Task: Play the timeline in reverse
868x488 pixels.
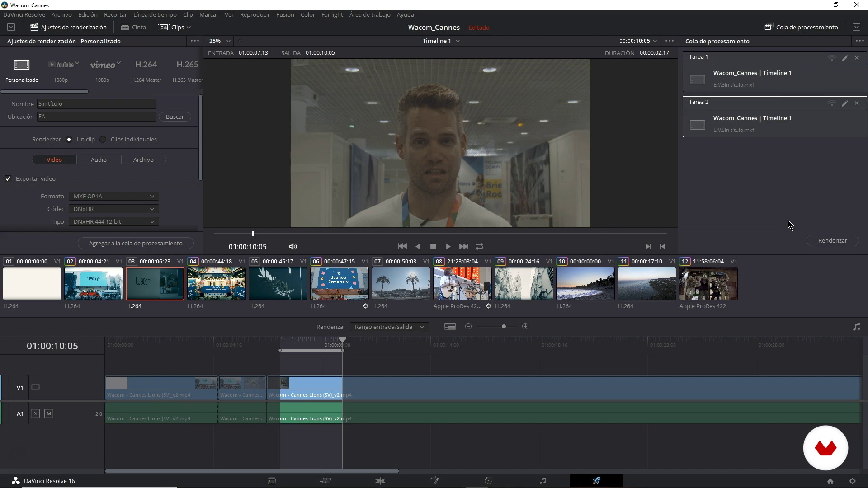Action: tap(418, 246)
